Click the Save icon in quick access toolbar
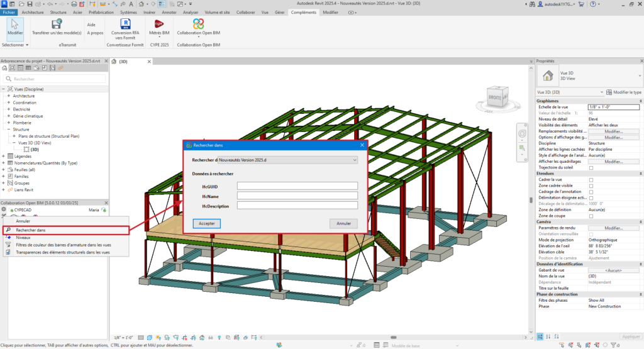Image resolution: width=644 pixels, height=349 pixels. 30,4
